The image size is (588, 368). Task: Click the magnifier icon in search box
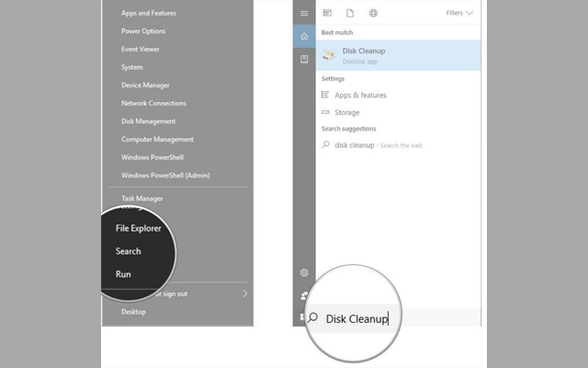[313, 318]
